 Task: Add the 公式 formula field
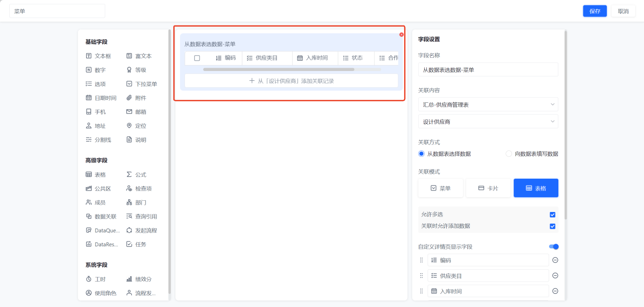tap(137, 175)
